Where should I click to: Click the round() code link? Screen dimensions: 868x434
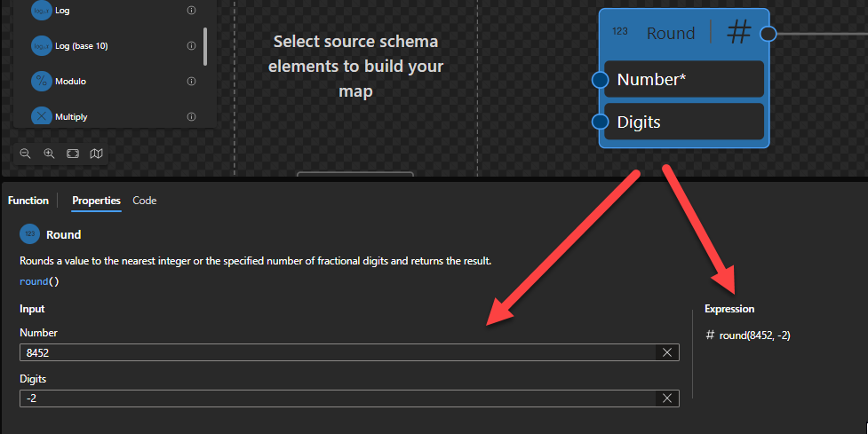click(x=39, y=281)
